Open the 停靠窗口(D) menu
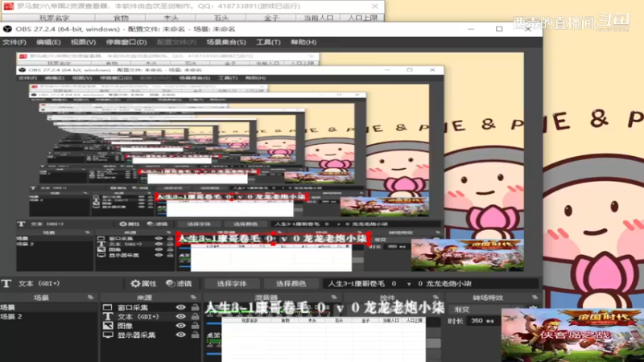 pyautogui.click(x=126, y=43)
